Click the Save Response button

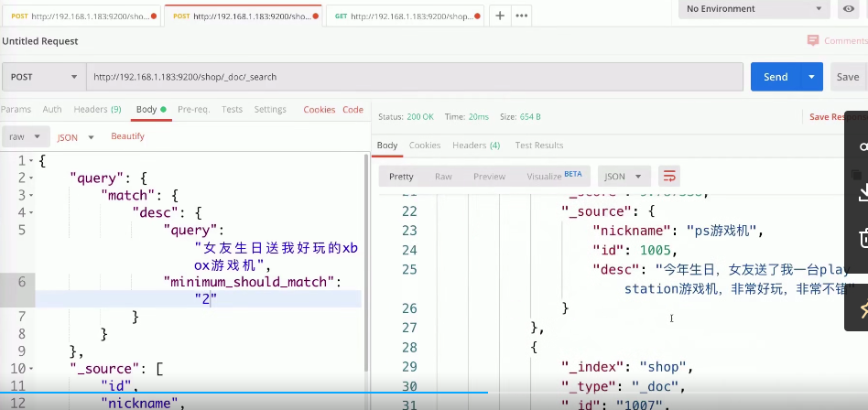click(838, 117)
